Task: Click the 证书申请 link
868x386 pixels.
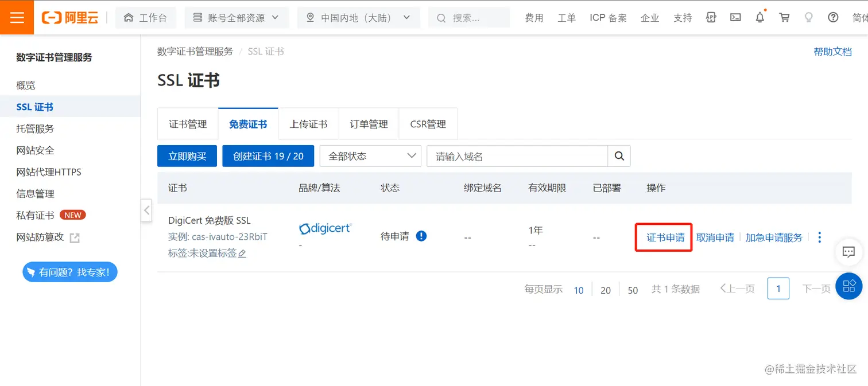Action: point(665,237)
